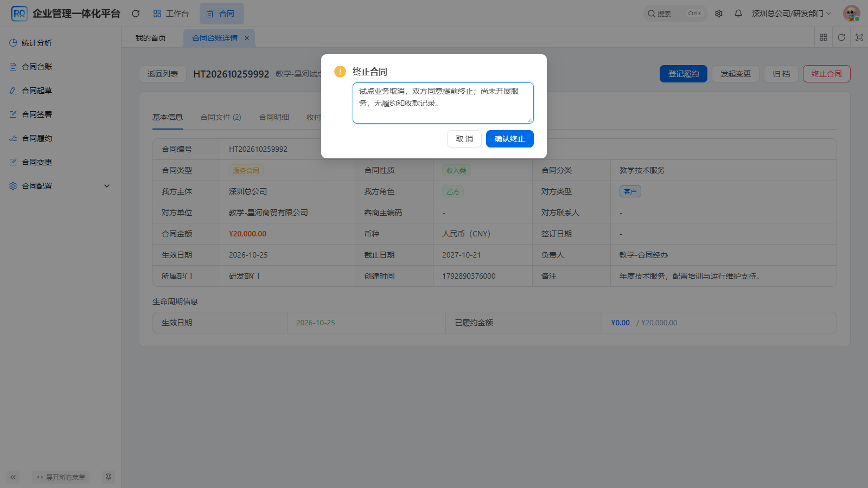
Task: Click the refresh icon beside platform title
Action: pos(136,14)
